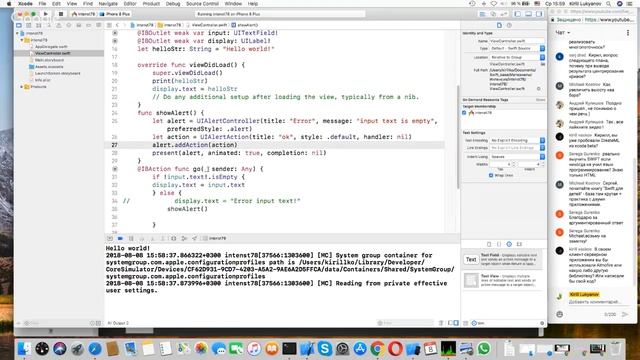Expand the Products folder triangle
Viewport: 640px width, 360px height.
(x=22, y=87)
